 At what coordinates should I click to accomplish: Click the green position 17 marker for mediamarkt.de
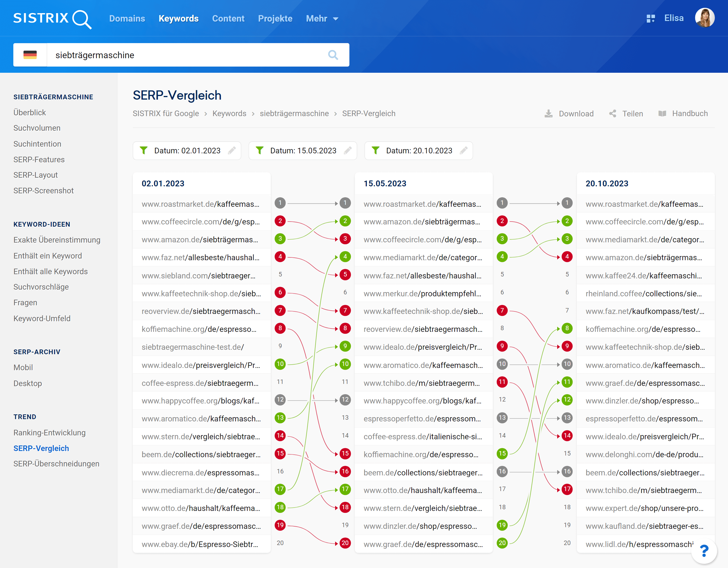280,489
